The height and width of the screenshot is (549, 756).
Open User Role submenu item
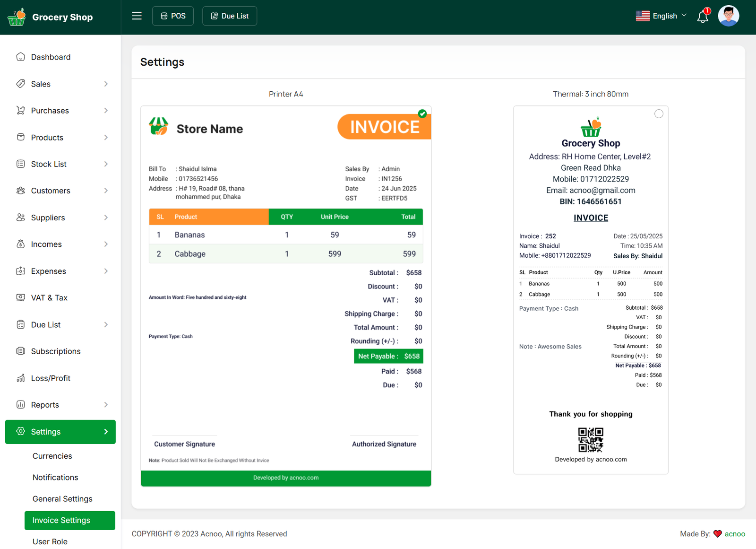pyautogui.click(x=50, y=541)
